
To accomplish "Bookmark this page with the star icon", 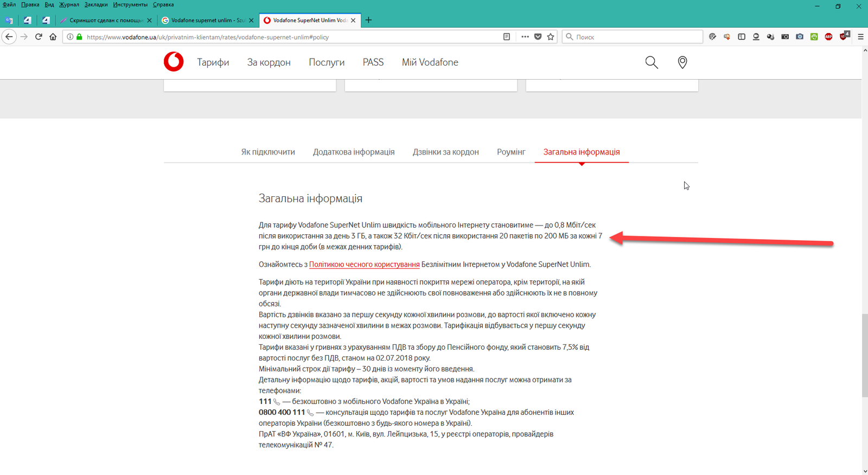I will click(x=551, y=37).
